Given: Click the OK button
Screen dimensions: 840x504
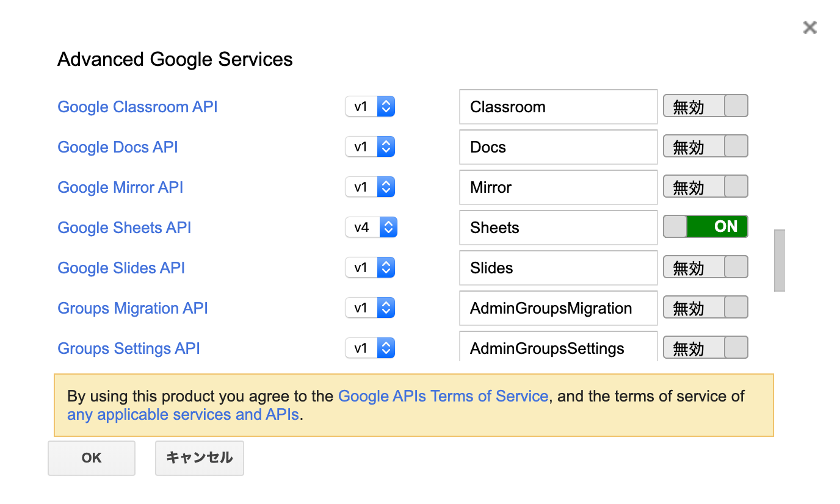Looking at the screenshot, I should point(92,458).
